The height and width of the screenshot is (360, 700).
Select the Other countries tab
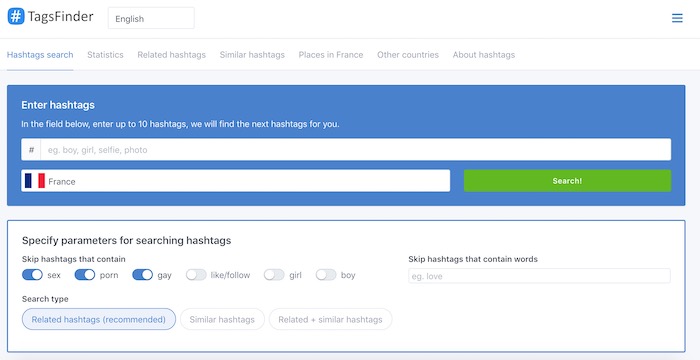(408, 55)
